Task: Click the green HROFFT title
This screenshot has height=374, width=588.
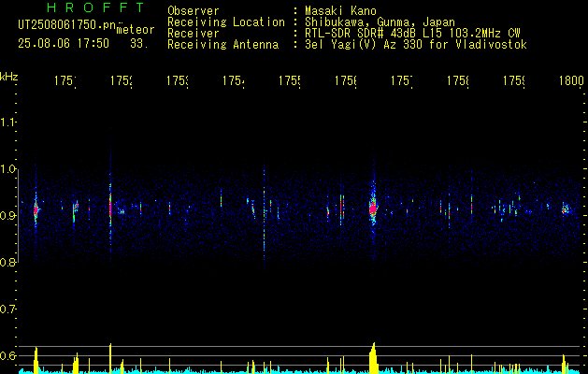Action: [96, 7]
